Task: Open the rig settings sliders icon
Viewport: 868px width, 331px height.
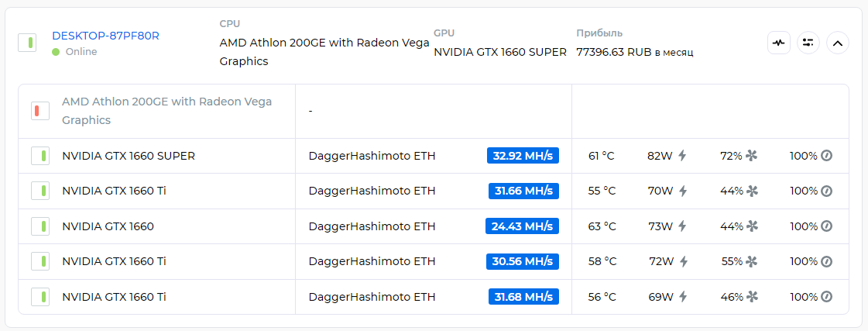Action: (808, 43)
